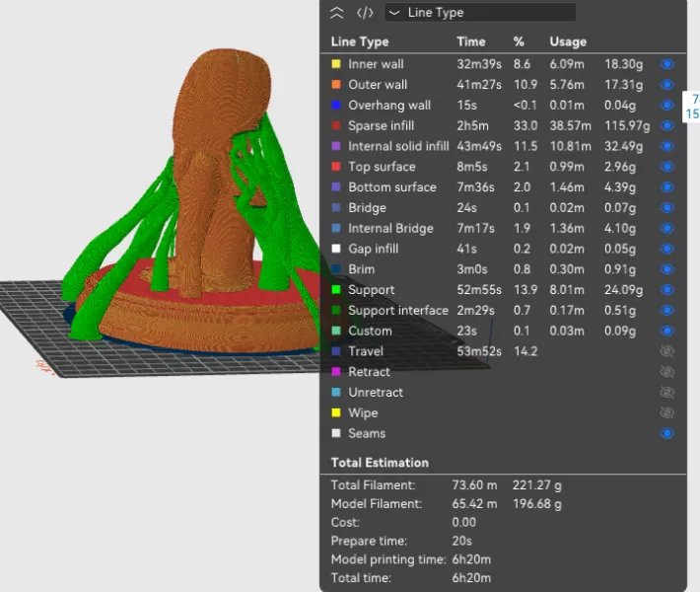Toggle the Outer wall eye icon
This screenshot has height=592, width=700.
click(667, 85)
